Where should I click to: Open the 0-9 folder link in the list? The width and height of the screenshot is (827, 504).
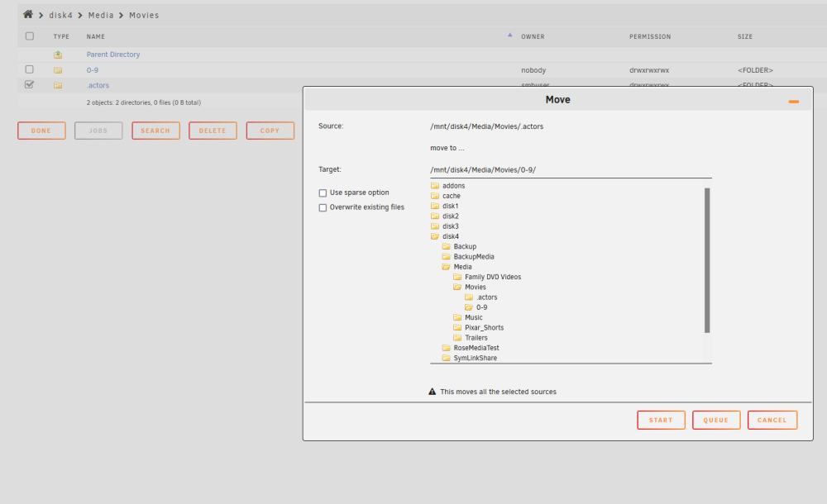(x=93, y=70)
